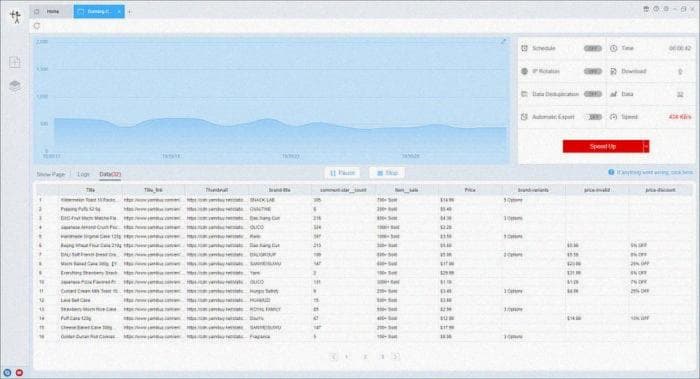Click the Thumbnail column header
This screenshot has height=379, width=700.
coord(217,190)
